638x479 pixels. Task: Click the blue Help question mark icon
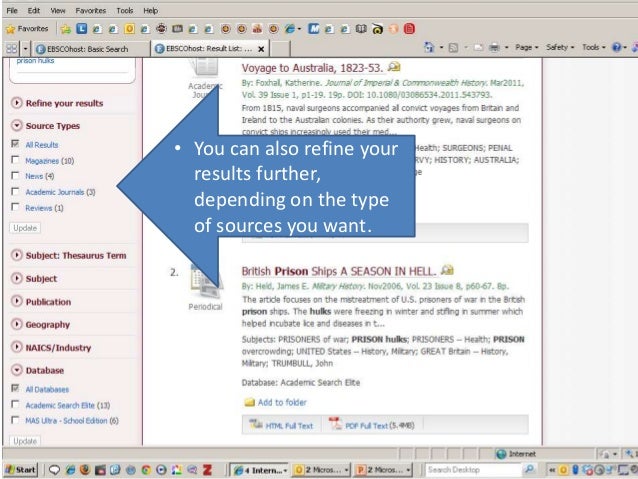click(x=616, y=47)
